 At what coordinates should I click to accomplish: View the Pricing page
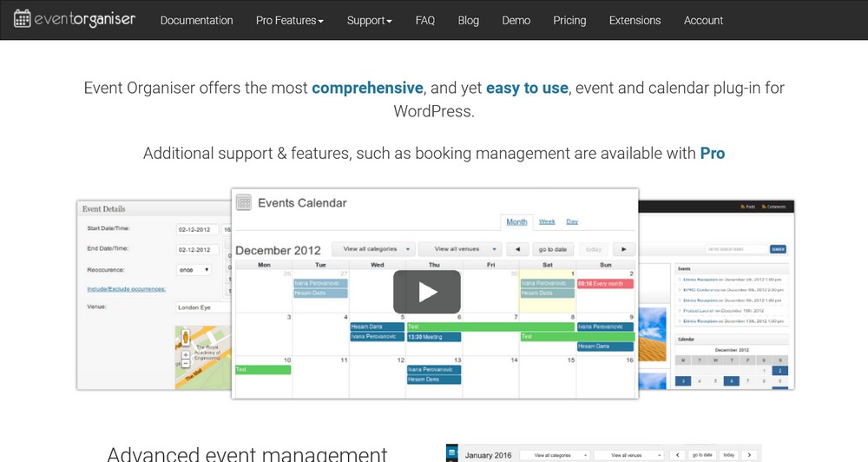pyautogui.click(x=569, y=21)
